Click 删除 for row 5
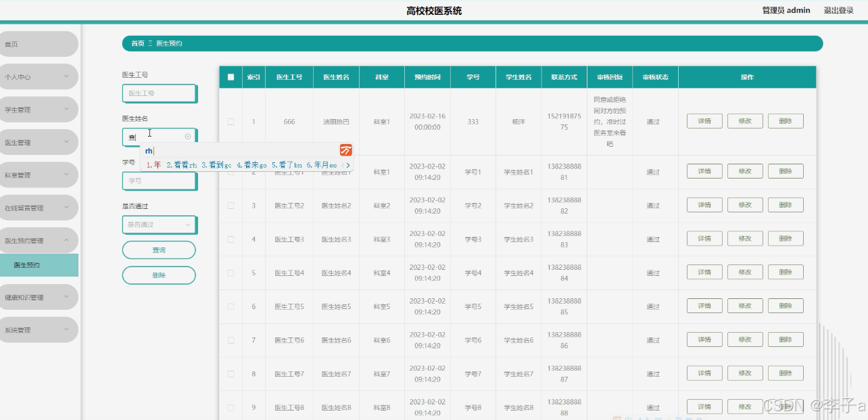Screen dimensions: 868x420 pyautogui.click(x=786, y=272)
